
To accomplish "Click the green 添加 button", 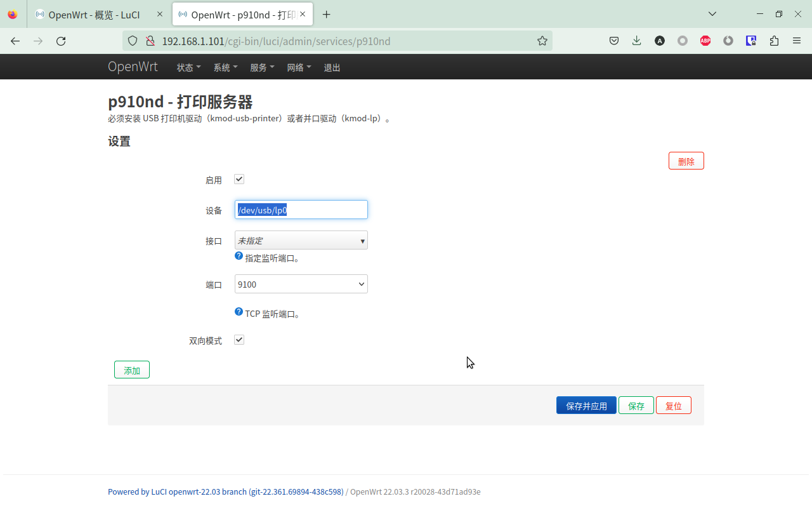I will click(132, 370).
